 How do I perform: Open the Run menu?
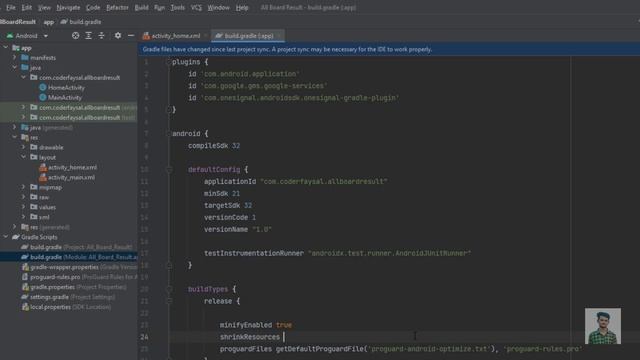point(159,8)
